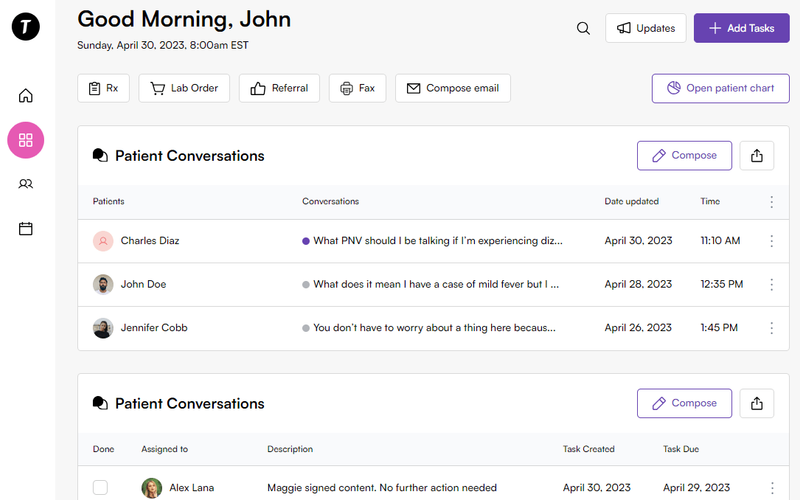
Task: Open more options for Charles Diaz row
Action: (771, 241)
